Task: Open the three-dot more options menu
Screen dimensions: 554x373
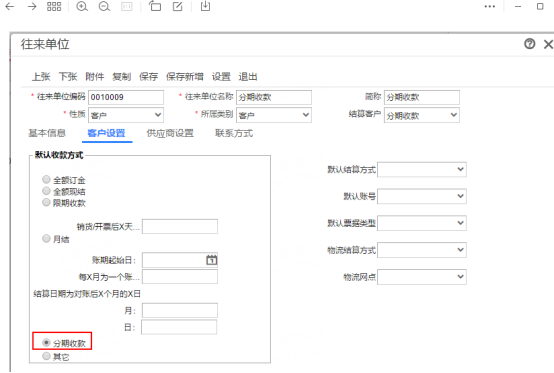Action: click(490, 6)
